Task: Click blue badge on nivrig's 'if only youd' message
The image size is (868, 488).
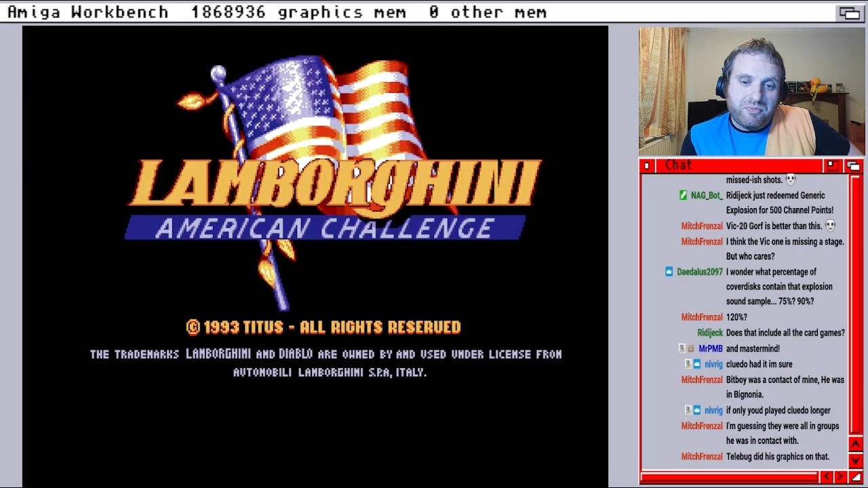Action: (x=696, y=410)
